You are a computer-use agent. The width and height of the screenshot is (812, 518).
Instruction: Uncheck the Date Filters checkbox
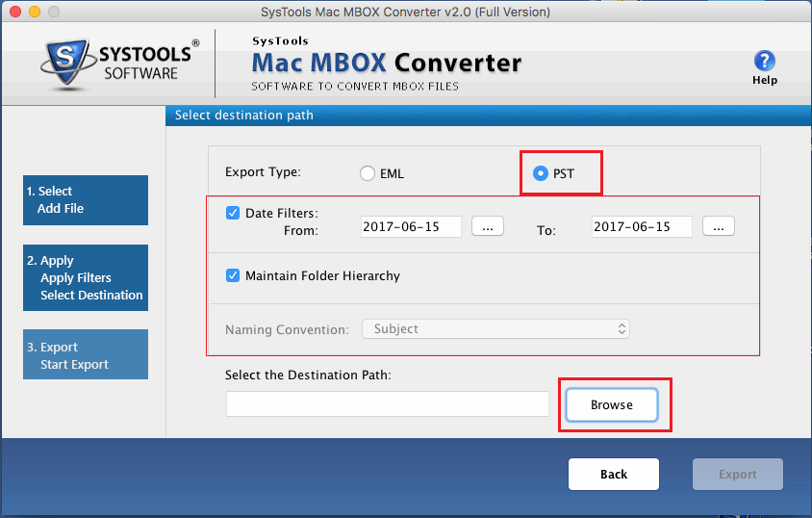tap(233, 213)
